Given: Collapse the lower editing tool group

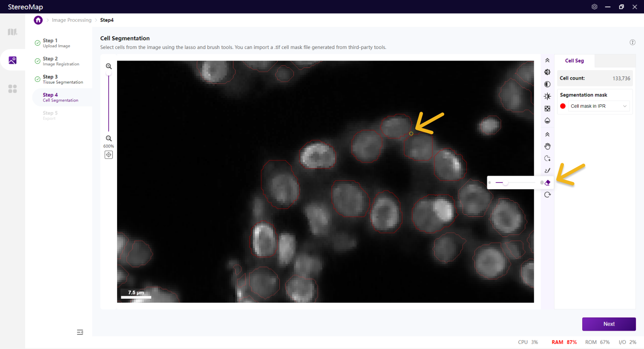Looking at the screenshot, I should 547,135.
